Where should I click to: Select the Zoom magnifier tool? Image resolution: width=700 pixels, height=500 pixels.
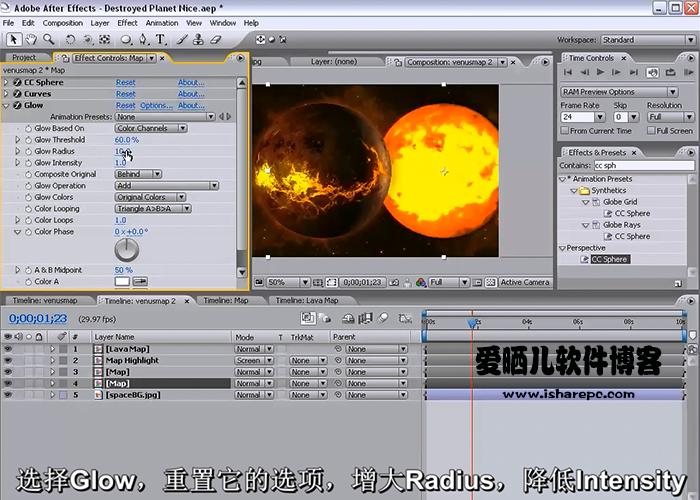(48, 40)
